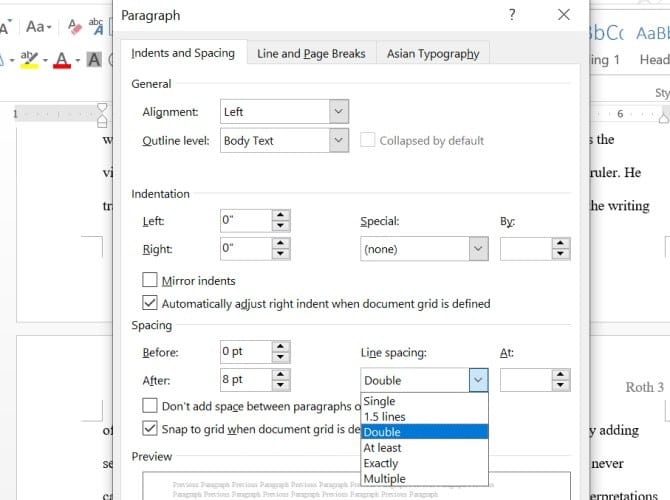Increase the Left indent with up arrow

pyautogui.click(x=281, y=215)
